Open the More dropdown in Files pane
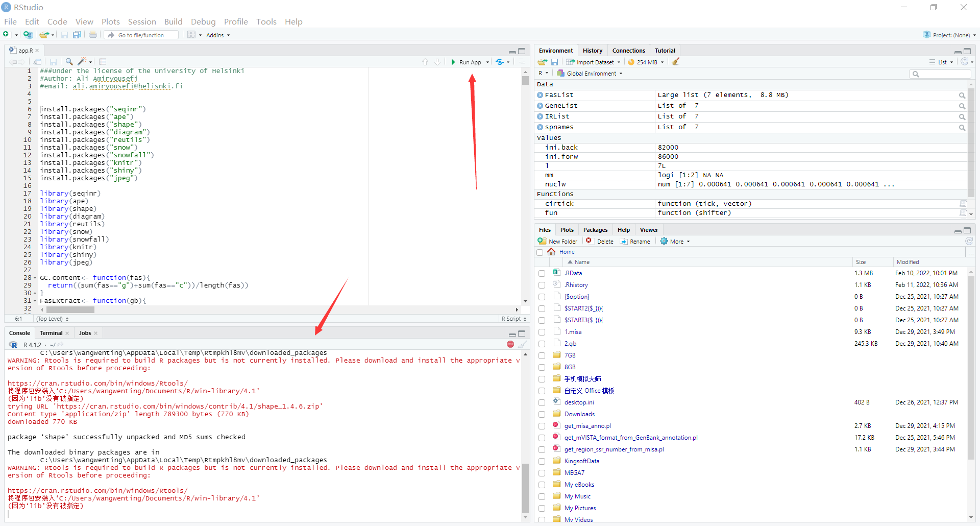 click(x=675, y=242)
